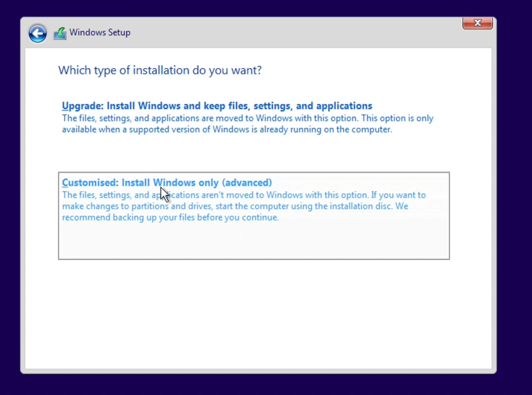
Task: Go back using the blue arrow button
Action: (x=37, y=33)
